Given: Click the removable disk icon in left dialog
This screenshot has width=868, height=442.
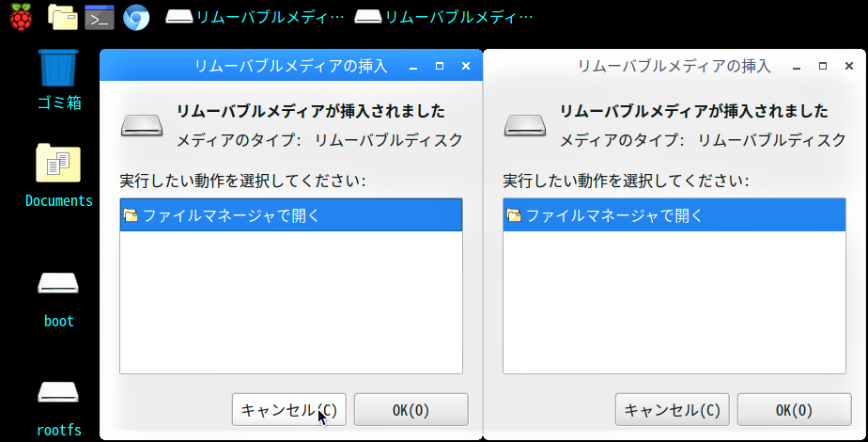Looking at the screenshot, I should point(142,125).
